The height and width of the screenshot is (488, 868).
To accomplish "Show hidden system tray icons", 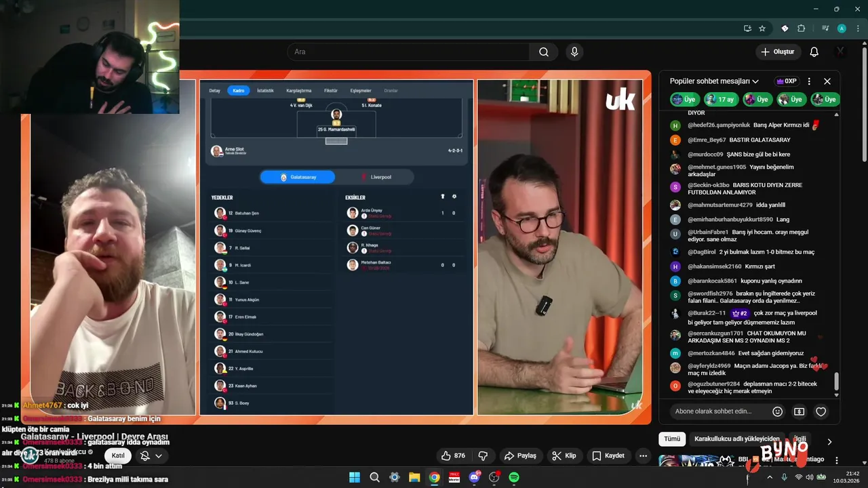I will point(769,477).
